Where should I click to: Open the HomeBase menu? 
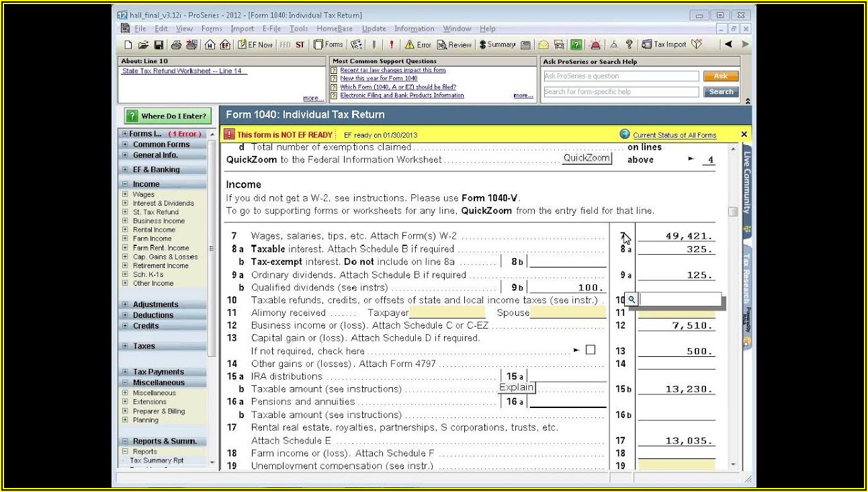point(335,29)
